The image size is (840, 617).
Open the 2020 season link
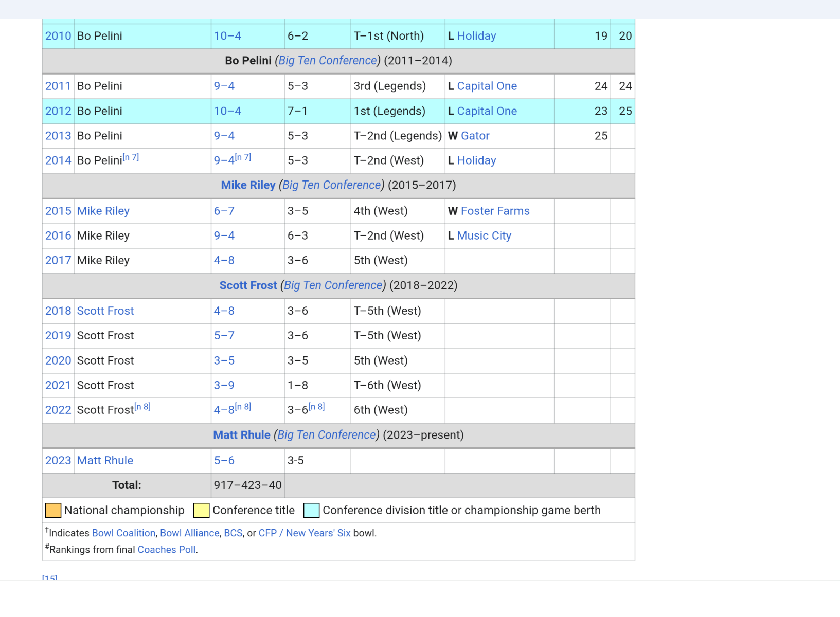pyautogui.click(x=58, y=360)
